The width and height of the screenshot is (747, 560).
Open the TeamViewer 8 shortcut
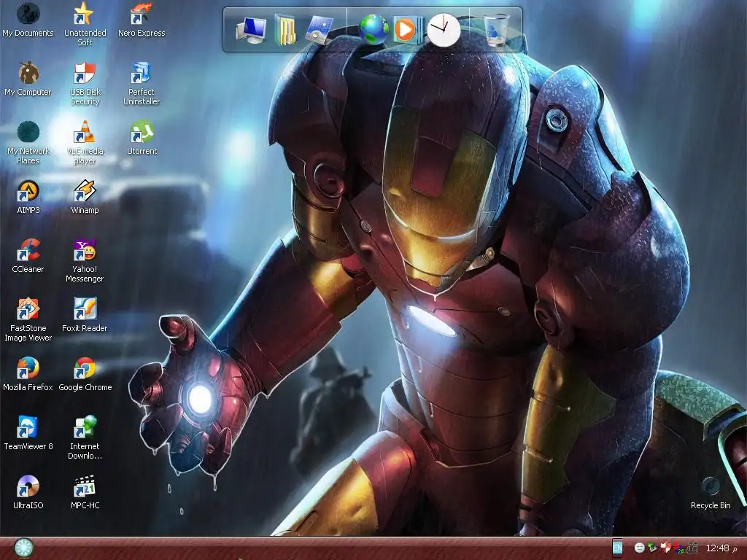coord(28,434)
